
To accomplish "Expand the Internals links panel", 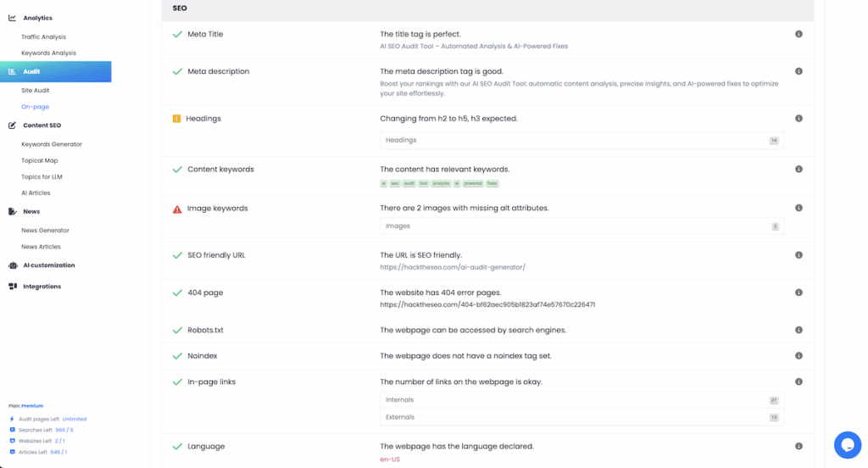I will point(581,400).
